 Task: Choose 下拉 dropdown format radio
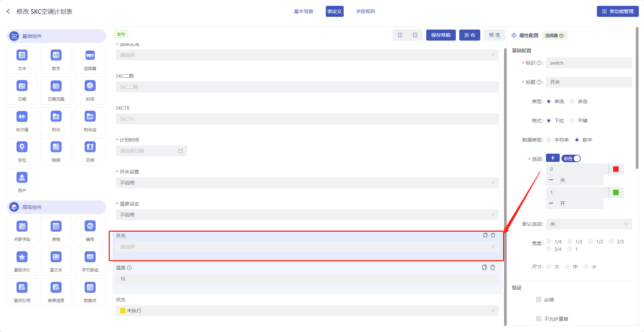pos(549,121)
